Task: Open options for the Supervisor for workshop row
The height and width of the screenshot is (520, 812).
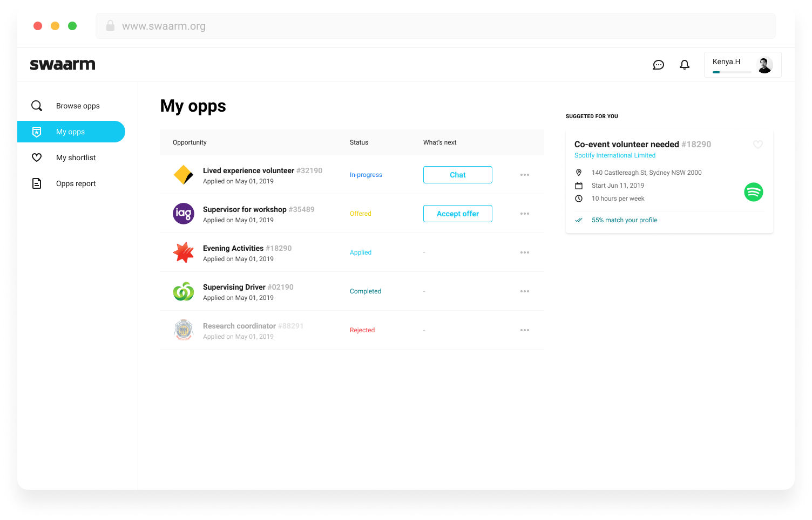Action: point(524,214)
